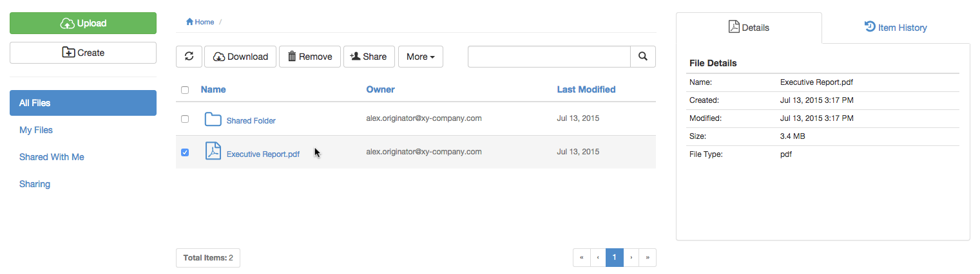Click the Executive Report PDF file icon
The width and height of the screenshot is (980, 274).
coord(213,152)
